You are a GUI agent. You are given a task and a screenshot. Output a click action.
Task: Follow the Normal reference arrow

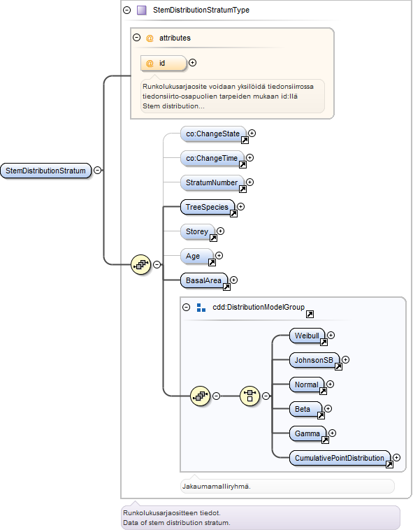click(323, 391)
